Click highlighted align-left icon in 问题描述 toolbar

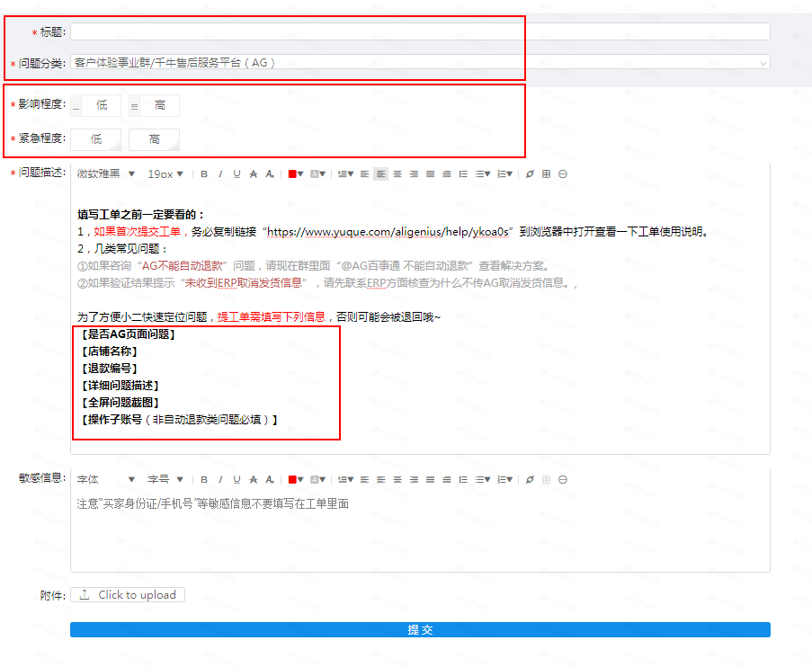380,174
